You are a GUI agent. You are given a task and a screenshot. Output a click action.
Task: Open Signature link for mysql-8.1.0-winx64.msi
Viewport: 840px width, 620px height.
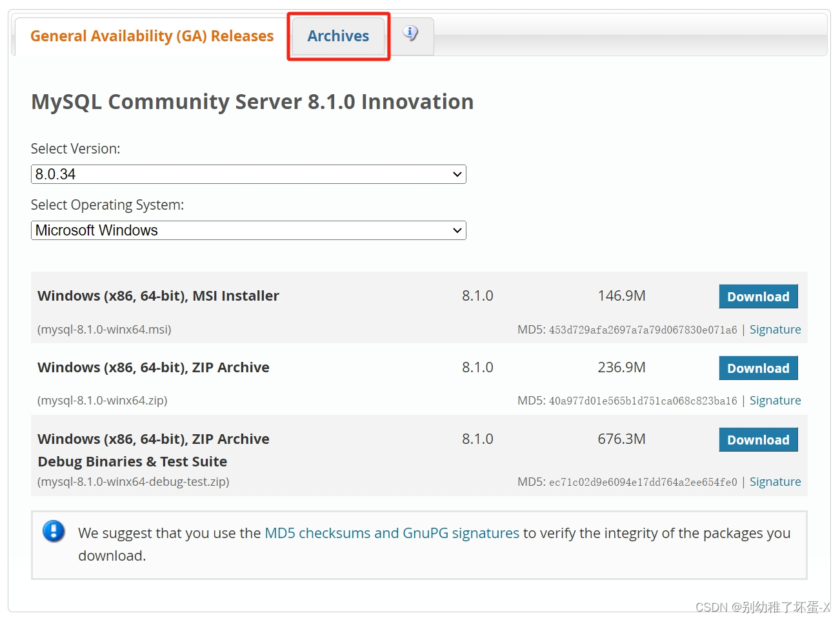[775, 329]
